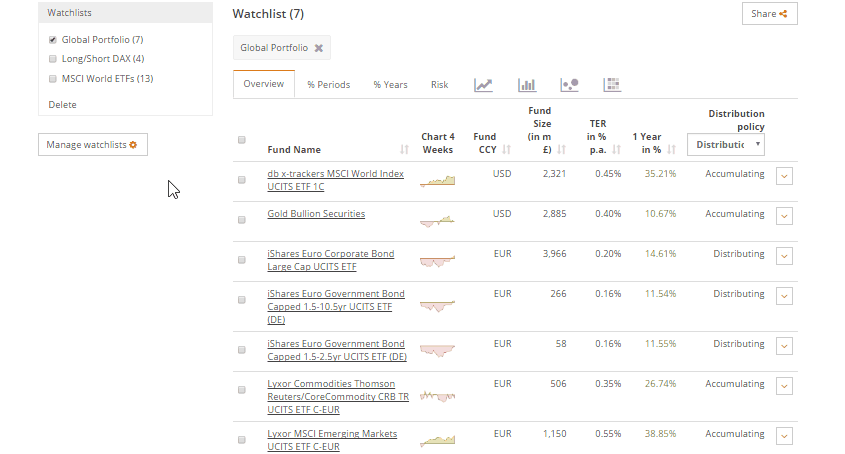Open the Distribution policy dropdown

[726, 145]
